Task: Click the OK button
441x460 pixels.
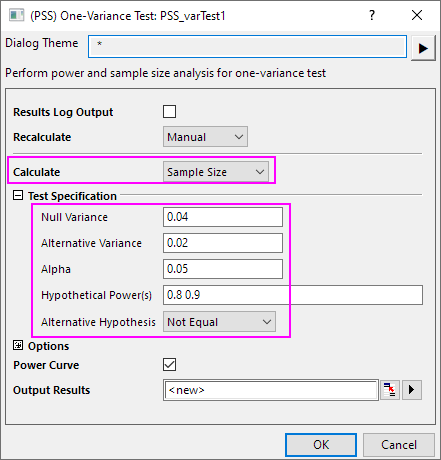Action: coord(321,445)
